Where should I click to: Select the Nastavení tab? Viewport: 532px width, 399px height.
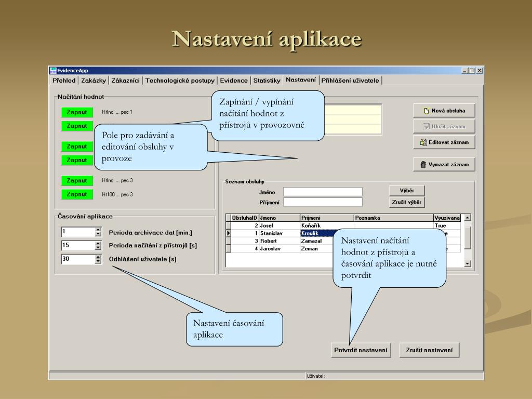click(301, 79)
